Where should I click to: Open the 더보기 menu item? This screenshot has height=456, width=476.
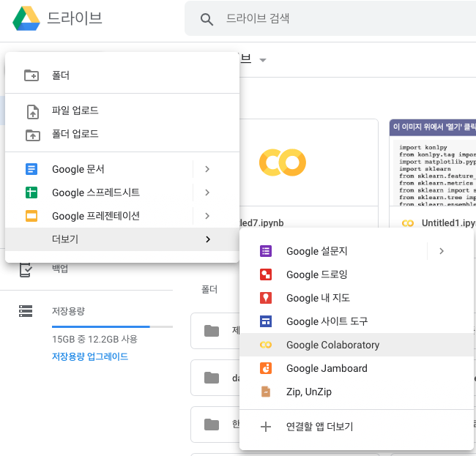(x=122, y=239)
